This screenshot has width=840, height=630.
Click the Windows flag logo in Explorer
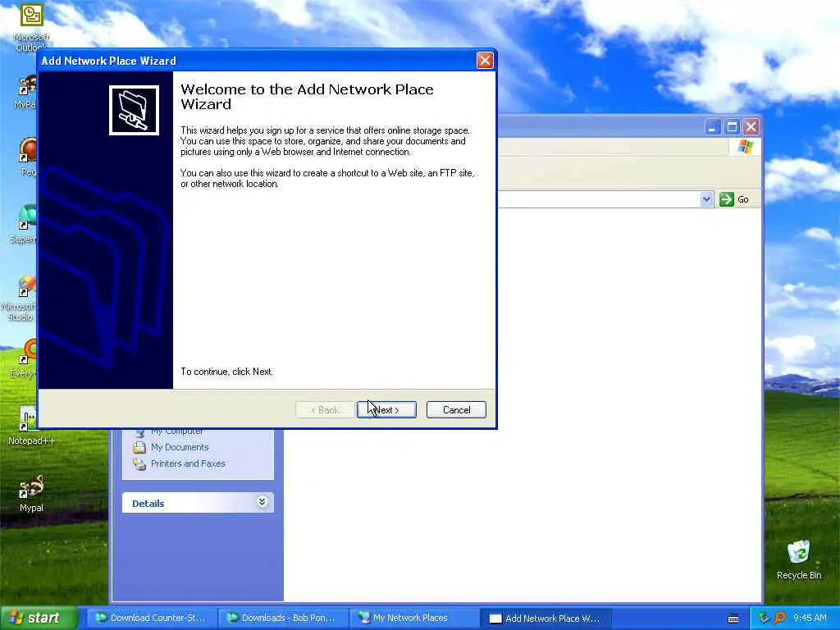[745, 146]
